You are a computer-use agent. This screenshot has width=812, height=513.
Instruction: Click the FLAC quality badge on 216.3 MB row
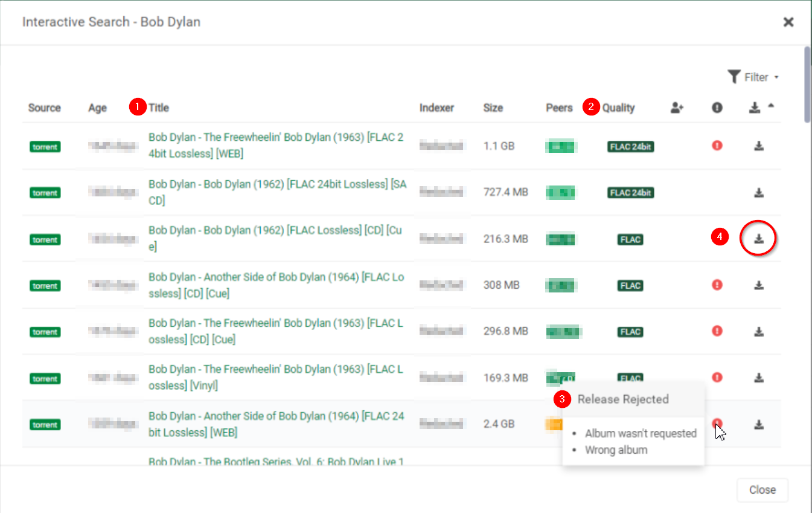pyautogui.click(x=630, y=239)
